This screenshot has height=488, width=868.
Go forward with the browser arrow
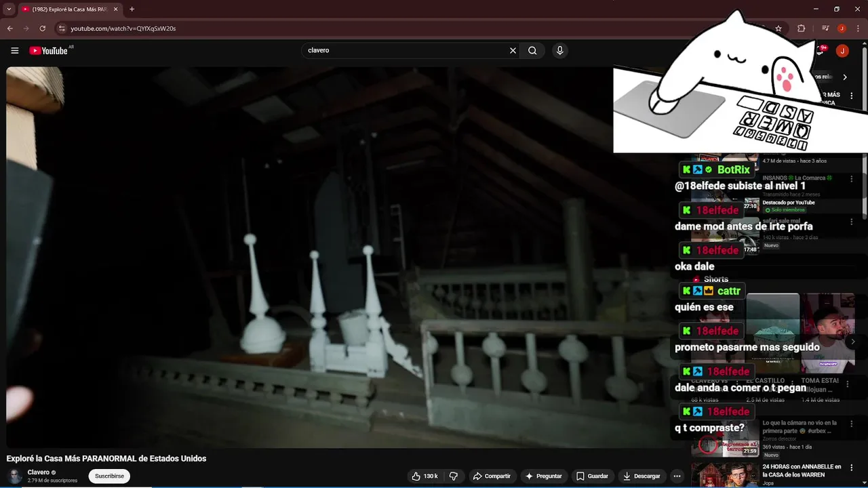tap(26, 28)
